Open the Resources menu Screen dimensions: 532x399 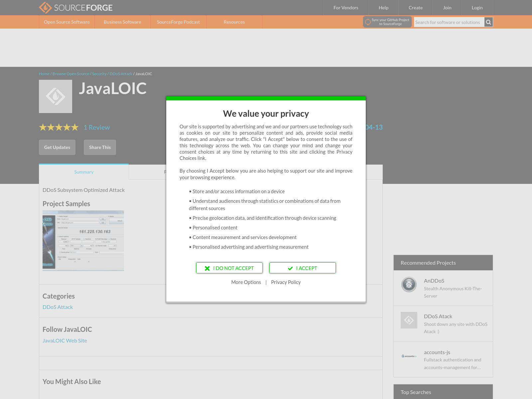pos(234,22)
